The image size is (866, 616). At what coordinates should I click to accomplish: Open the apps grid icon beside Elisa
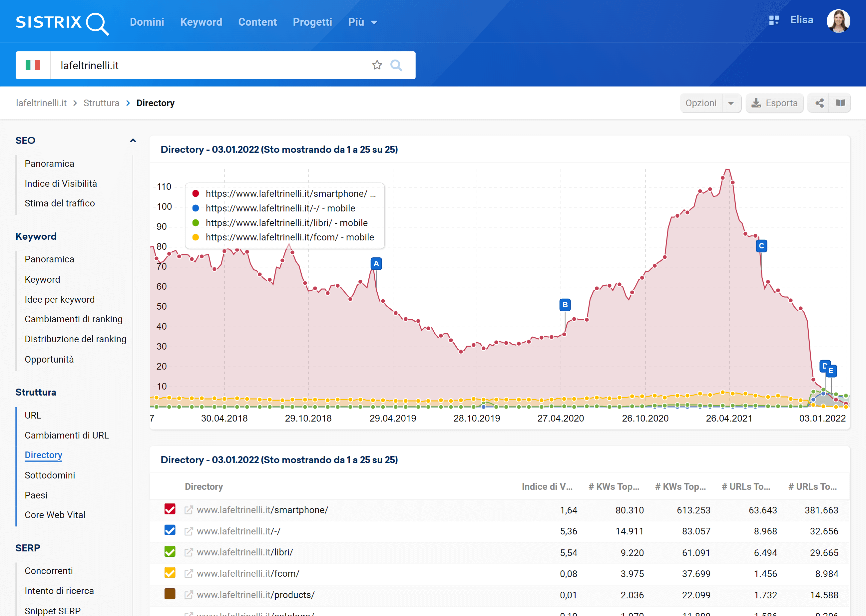774,20
